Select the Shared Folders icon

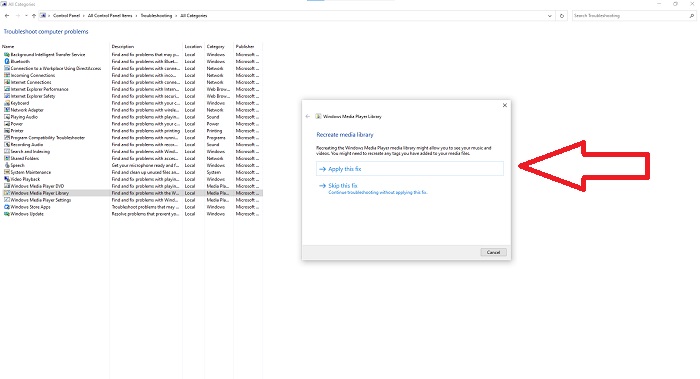pyautogui.click(x=7, y=158)
